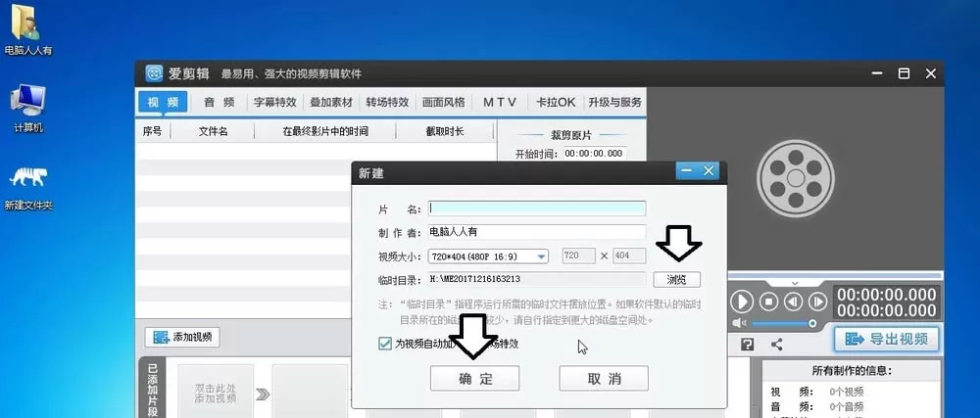Viewport: 980px width, 418px height.
Task: Click the 0个音频 info entry
Action: point(847,406)
